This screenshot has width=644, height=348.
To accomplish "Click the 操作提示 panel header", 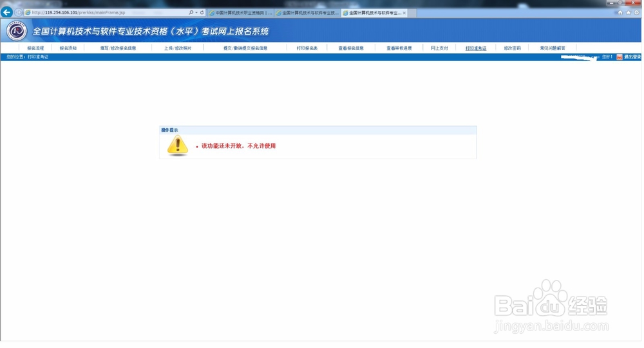I will (x=318, y=130).
